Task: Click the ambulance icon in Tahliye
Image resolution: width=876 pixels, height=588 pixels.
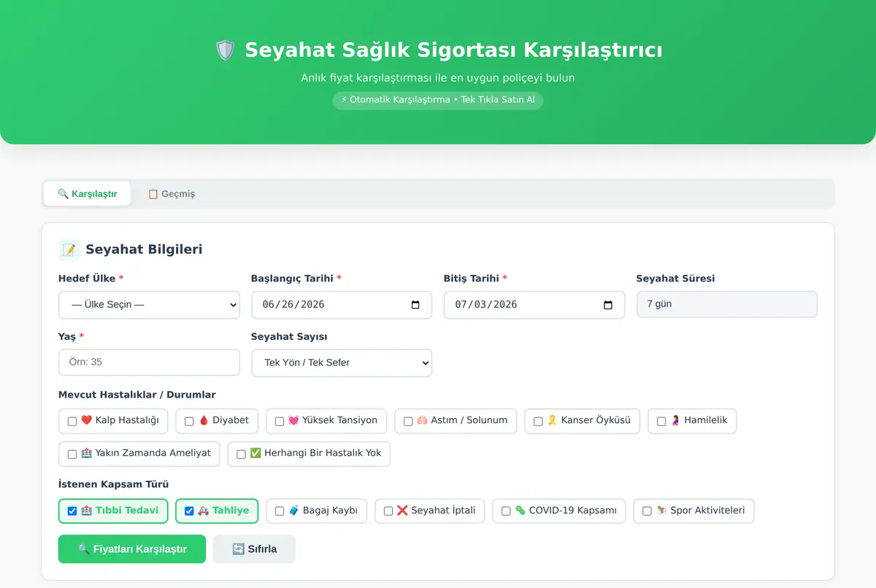Action: click(204, 511)
